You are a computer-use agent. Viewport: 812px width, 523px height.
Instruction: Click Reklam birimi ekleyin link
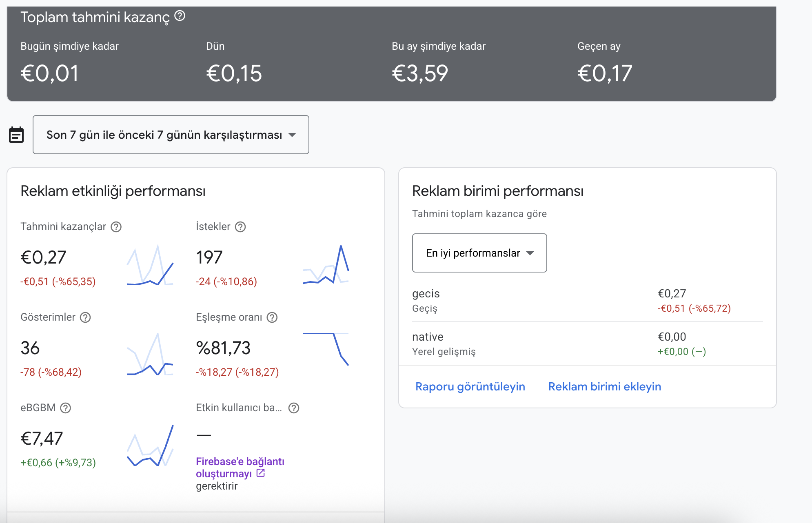click(x=605, y=386)
